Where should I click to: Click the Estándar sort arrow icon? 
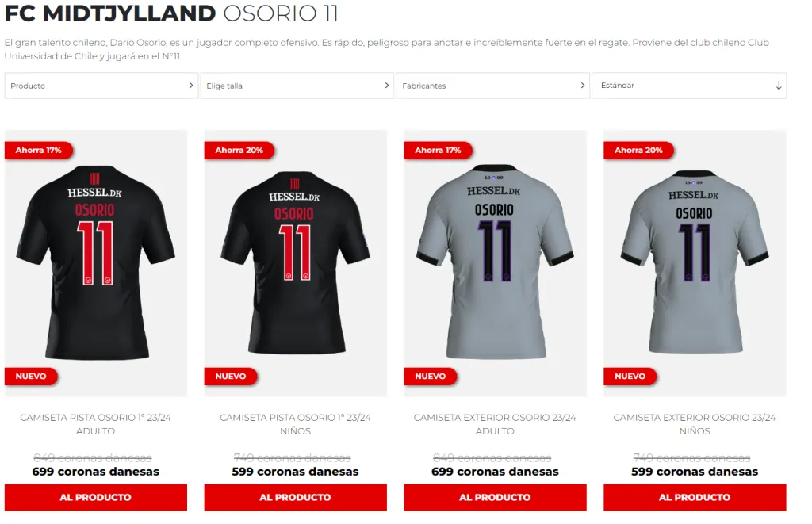click(779, 86)
